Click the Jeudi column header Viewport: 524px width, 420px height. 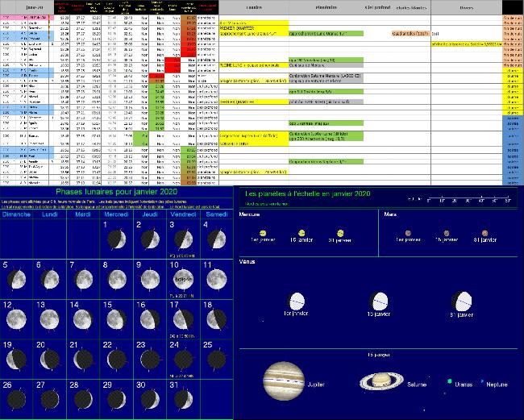150,214
